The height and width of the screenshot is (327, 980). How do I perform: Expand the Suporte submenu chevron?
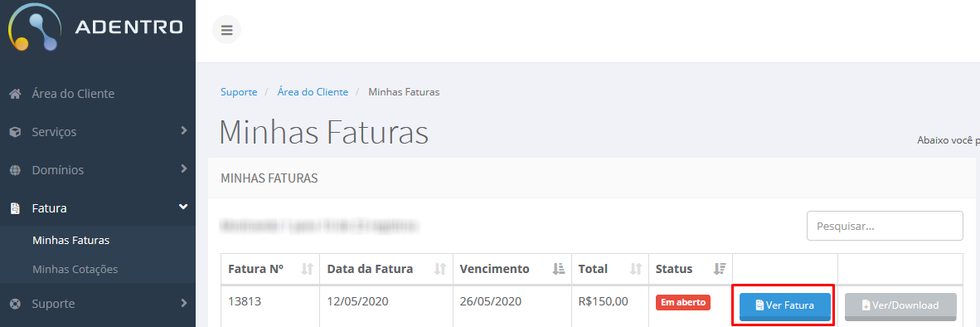pos(184,303)
